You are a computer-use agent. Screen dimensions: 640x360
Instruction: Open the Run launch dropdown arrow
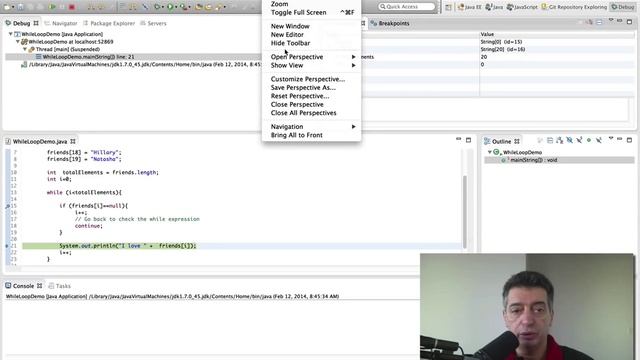pyautogui.click(x=176, y=7)
